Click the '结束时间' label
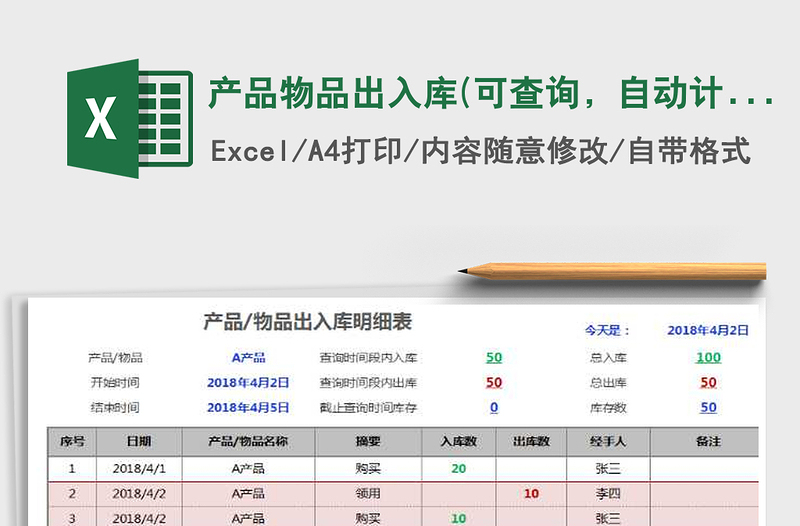The width and height of the screenshot is (800, 526). click(x=115, y=408)
